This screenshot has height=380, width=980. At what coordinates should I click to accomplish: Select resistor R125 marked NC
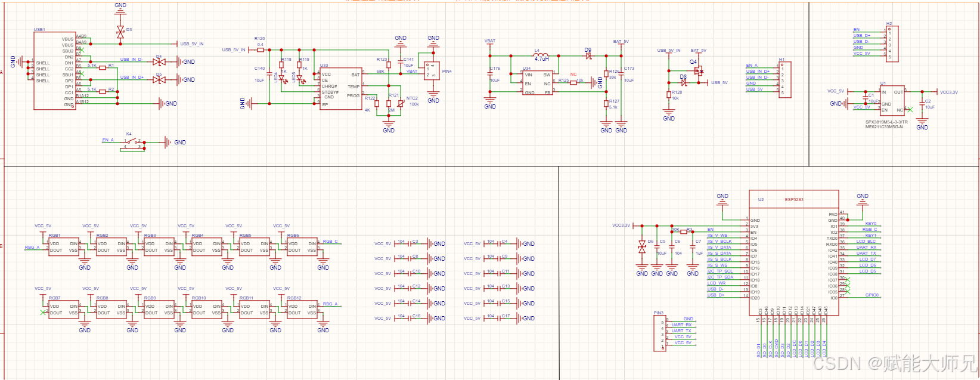[573, 83]
